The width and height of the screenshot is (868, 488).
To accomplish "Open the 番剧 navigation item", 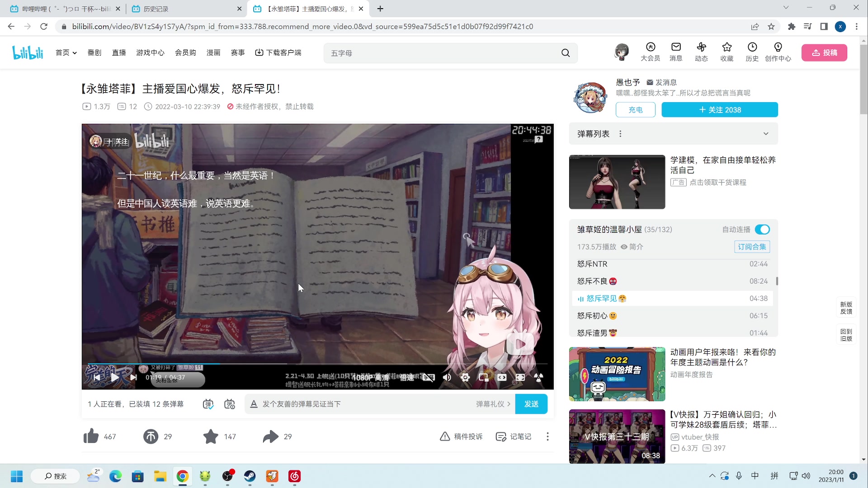I will [x=94, y=53].
